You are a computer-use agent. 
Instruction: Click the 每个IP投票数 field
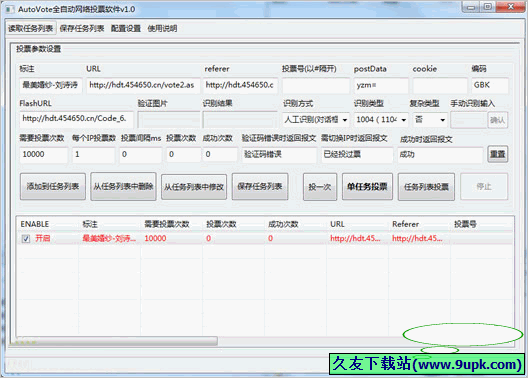tap(93, 154)
